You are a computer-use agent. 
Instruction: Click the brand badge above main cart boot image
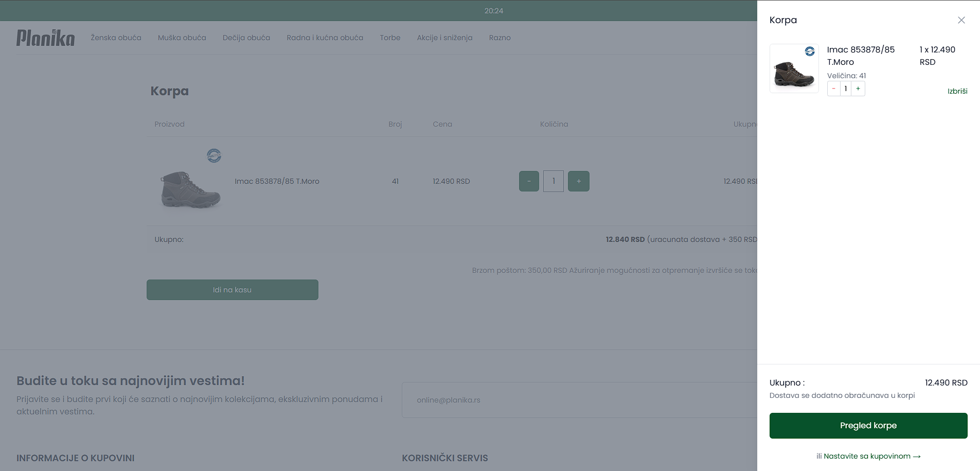point(214,155)
